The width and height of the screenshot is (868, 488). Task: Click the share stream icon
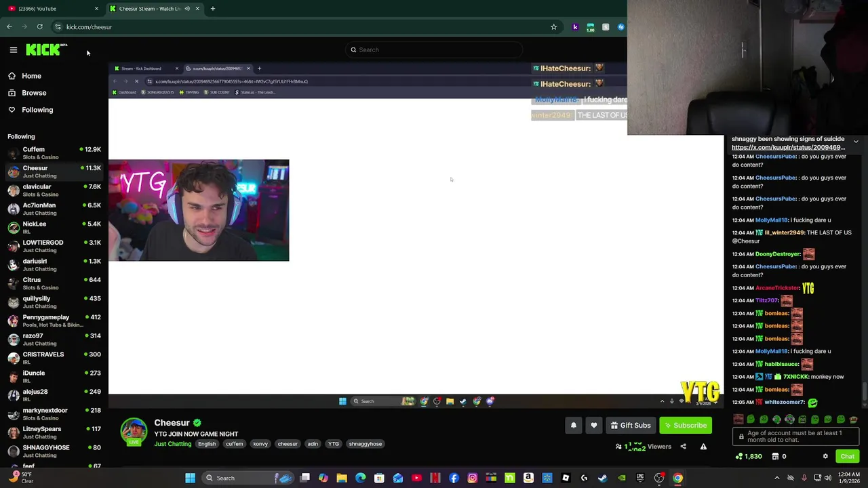tap(683, 447)
